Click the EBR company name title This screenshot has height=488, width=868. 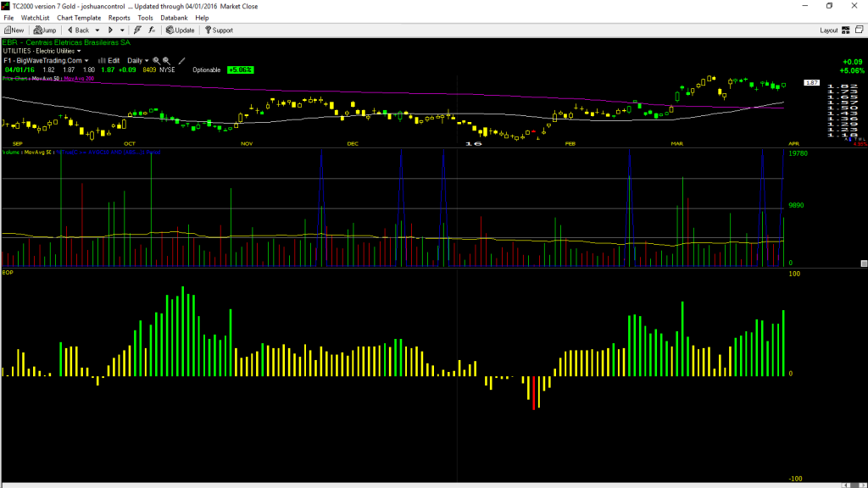click(66, 42)
